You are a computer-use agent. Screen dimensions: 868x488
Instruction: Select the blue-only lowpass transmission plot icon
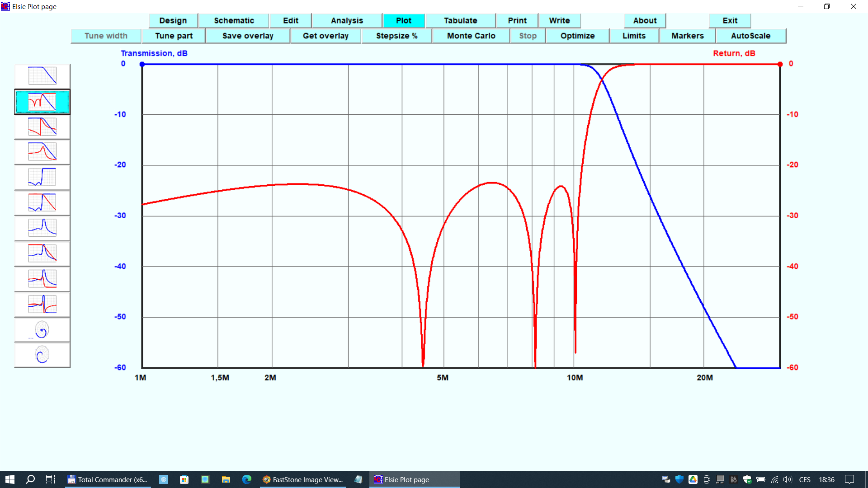point(42,76)
